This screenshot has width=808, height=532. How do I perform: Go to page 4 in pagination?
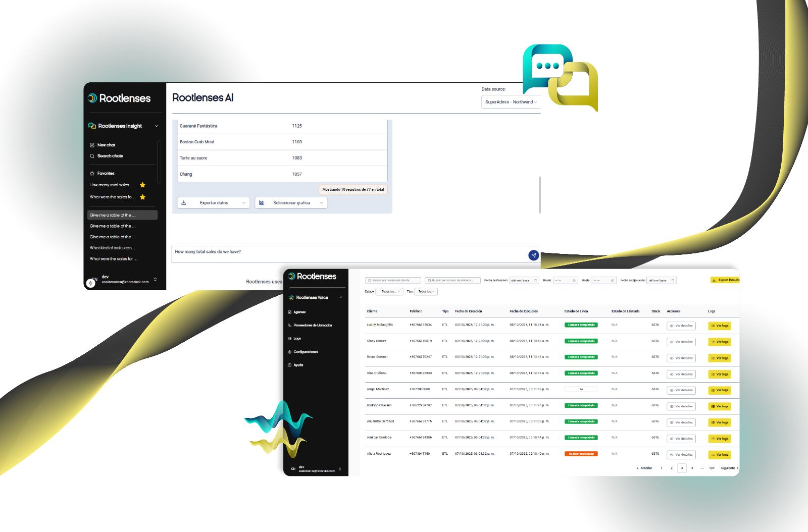692,468
